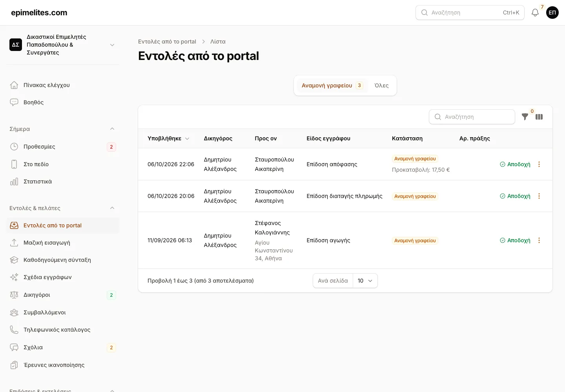Image resolution: width=565 pixels, height=392 pixels.
Task: Open table filters funnel icon
Action: click(x=525, y=117)
